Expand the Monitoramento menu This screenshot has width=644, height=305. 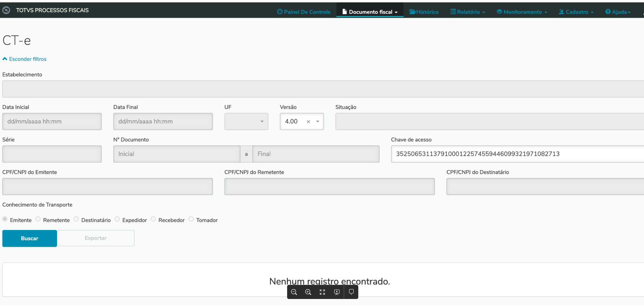point(522,12)
